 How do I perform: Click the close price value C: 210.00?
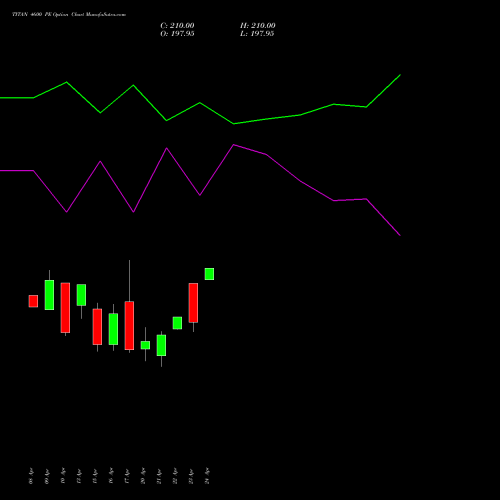pyautogui.click(x=177, y=26)
